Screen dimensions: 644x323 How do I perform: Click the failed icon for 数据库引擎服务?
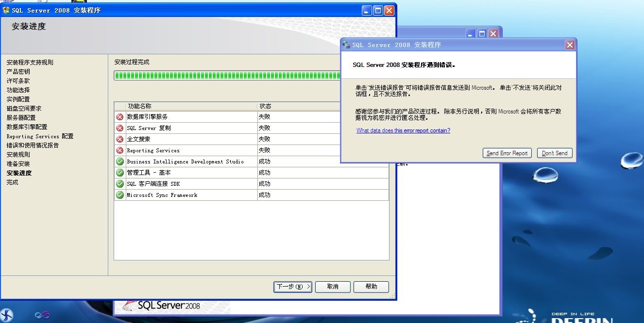pyautogui.click(x=120, y=117)
